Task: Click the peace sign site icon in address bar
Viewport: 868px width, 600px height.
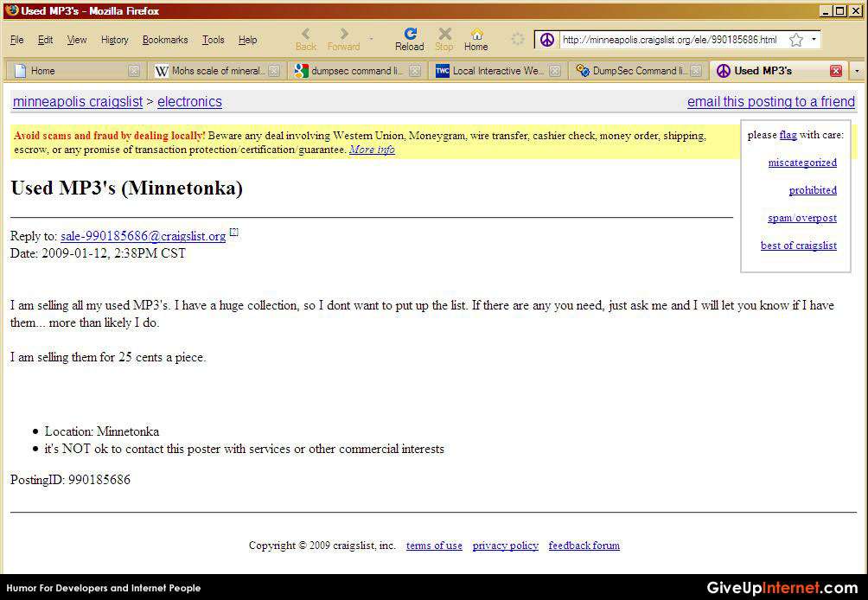Action: [547, 40]
